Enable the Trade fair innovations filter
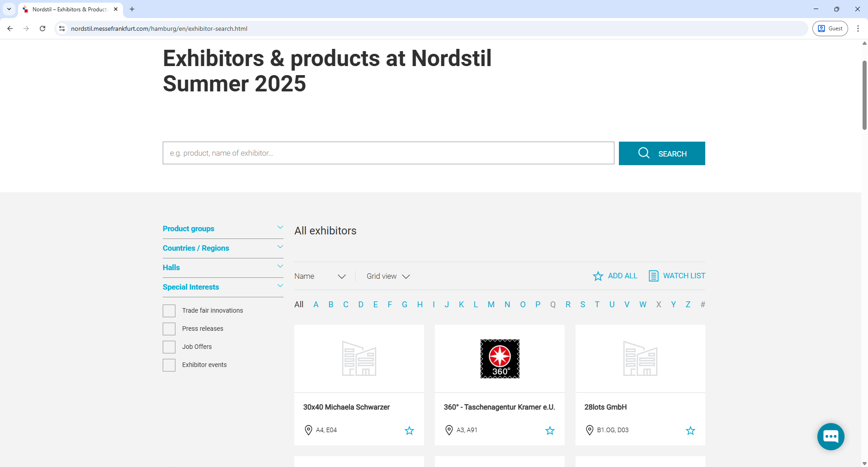 click(169, 310)
